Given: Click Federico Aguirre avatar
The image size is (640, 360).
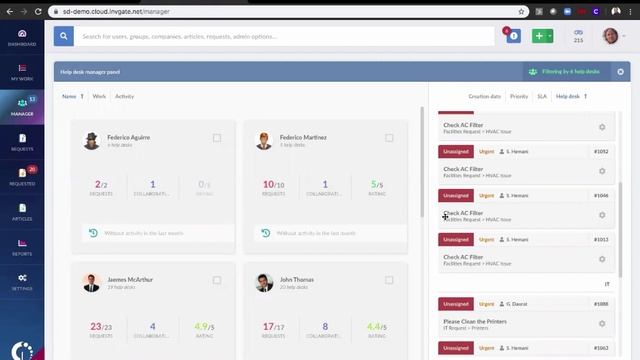Looking at the screenshot, I should coord(91,141).
